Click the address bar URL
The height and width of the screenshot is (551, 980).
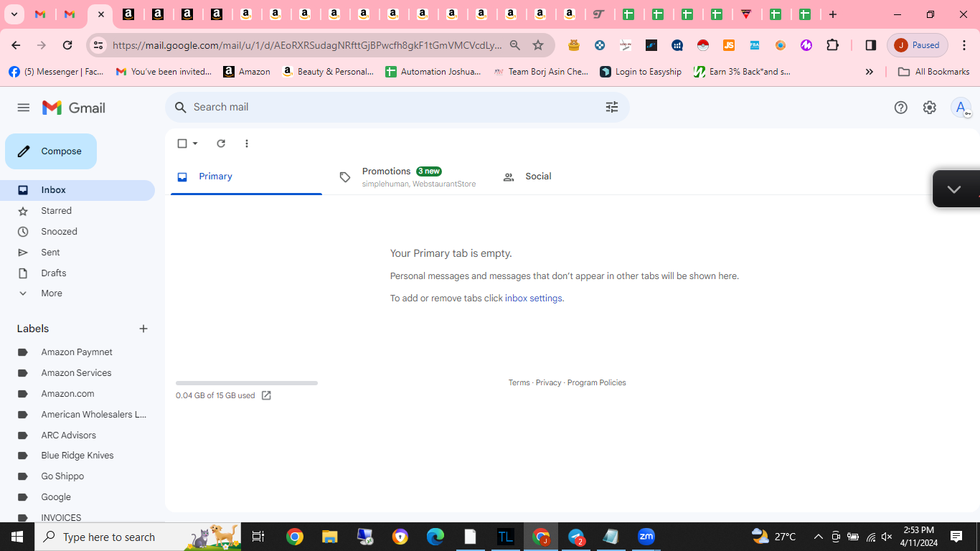coord(307,45)
